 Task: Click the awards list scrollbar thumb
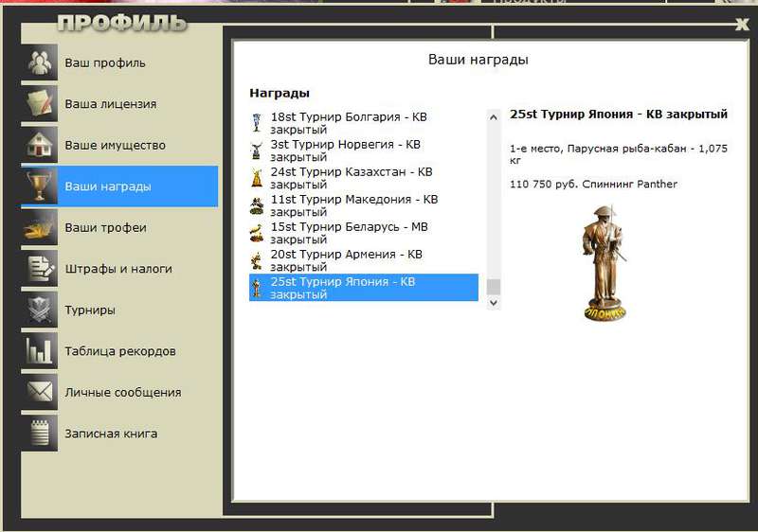tap(493, 286)
